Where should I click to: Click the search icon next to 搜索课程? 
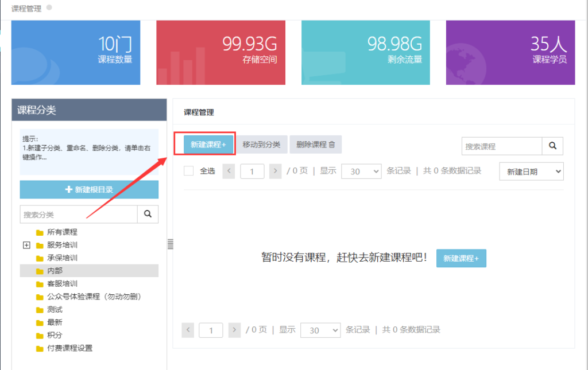(552, 146)
